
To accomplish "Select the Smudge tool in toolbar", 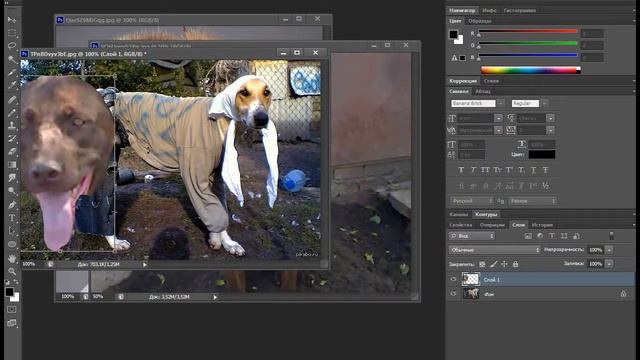I will click(x=12, y=178).
